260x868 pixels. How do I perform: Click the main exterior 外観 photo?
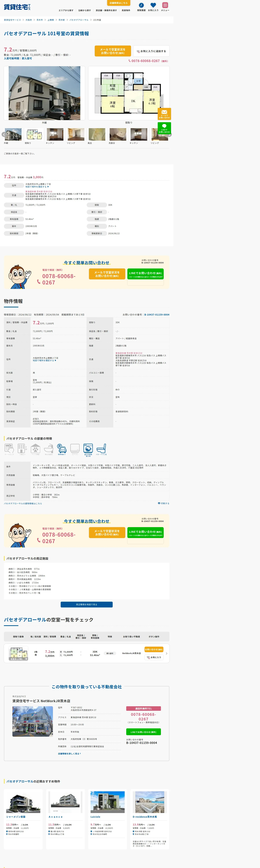pos(44,93)
